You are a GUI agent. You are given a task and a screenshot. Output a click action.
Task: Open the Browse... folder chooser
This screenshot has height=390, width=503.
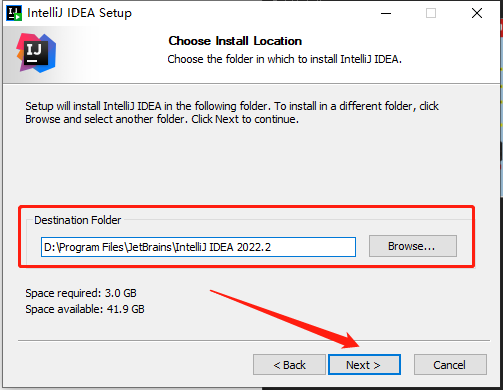point(413,246)
